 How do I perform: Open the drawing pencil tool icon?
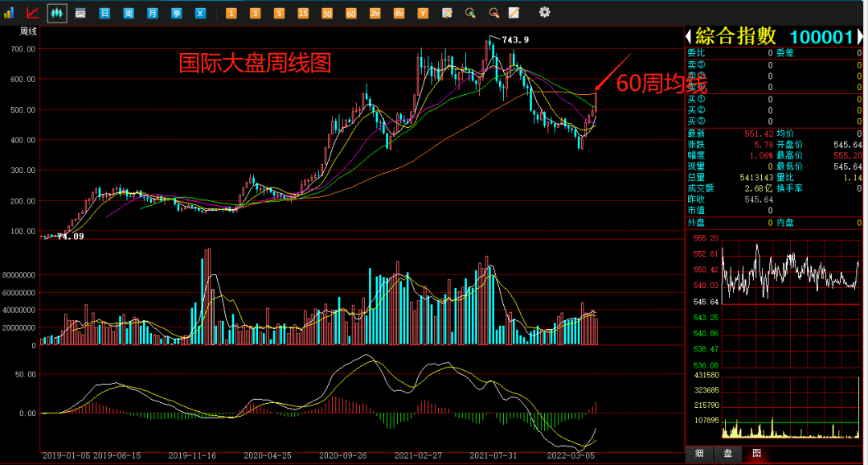(514, 12)
